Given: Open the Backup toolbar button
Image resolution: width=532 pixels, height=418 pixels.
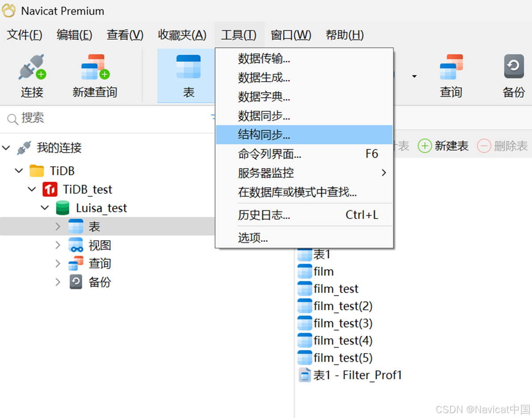Looking at the screenshot, I should click(514, 75).
